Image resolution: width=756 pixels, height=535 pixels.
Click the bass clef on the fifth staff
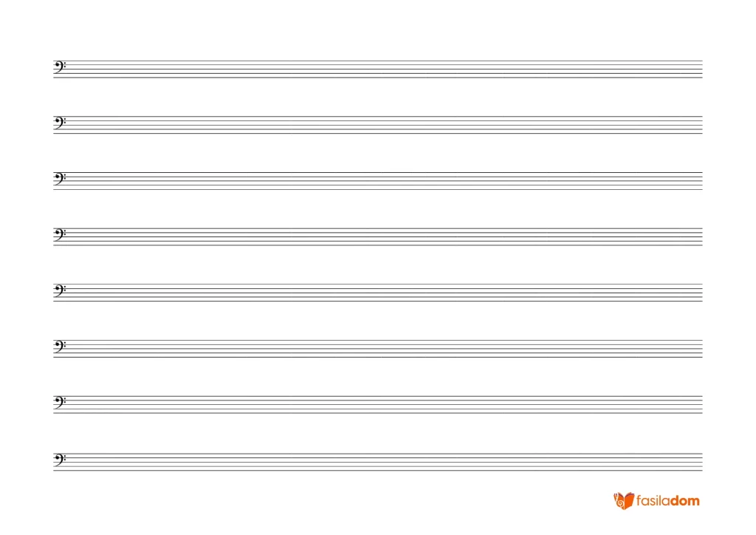coord(60,291)
